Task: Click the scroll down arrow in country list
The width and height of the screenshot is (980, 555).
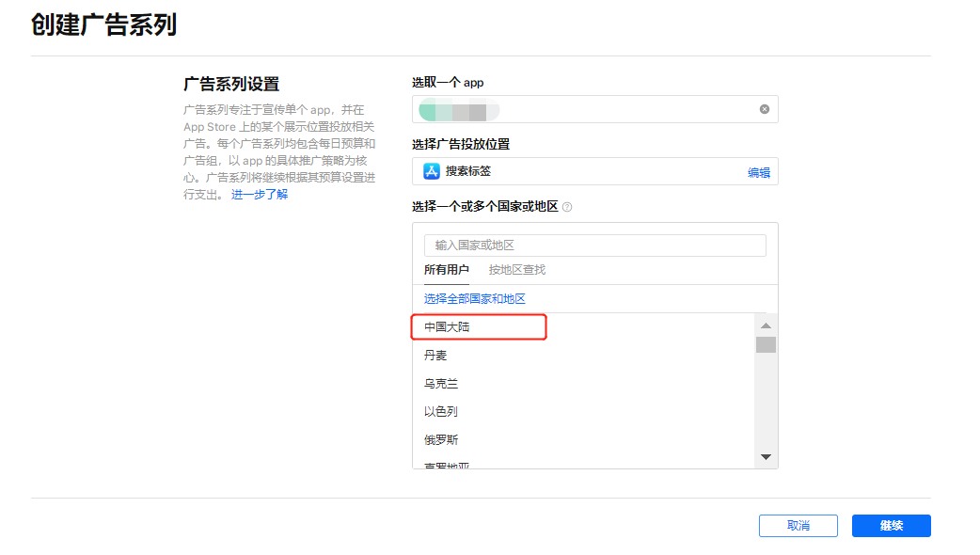Action: pos(766,457)
